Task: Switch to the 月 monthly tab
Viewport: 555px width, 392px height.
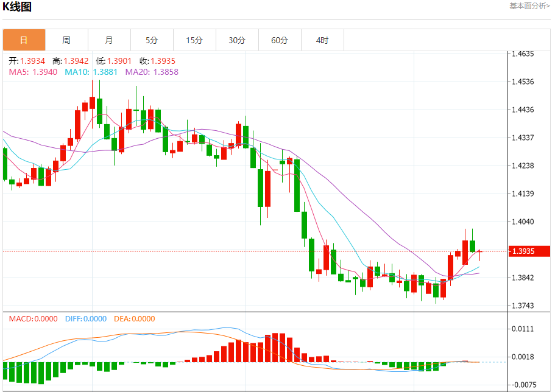Action: pyautogui.click(x=110, y=40)
